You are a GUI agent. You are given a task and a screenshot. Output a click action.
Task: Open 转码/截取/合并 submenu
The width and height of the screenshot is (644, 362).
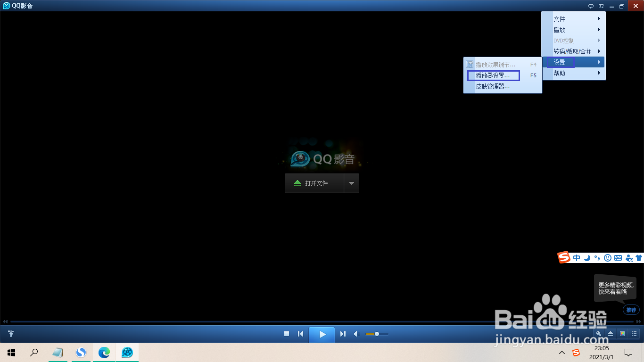574,51
